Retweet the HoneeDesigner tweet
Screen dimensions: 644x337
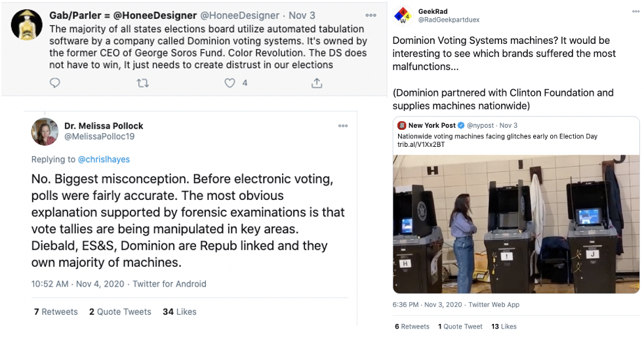[142, 83]
